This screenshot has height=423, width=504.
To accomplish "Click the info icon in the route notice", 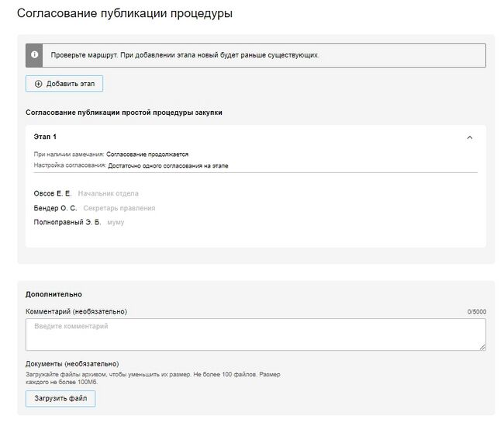I will tap(35, 55).
